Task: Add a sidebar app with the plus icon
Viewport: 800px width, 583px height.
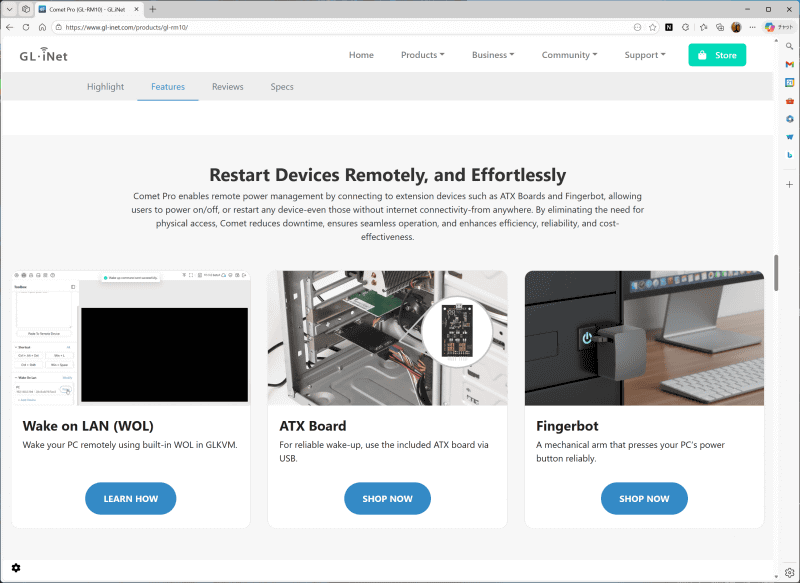Action: click(789, 184)
